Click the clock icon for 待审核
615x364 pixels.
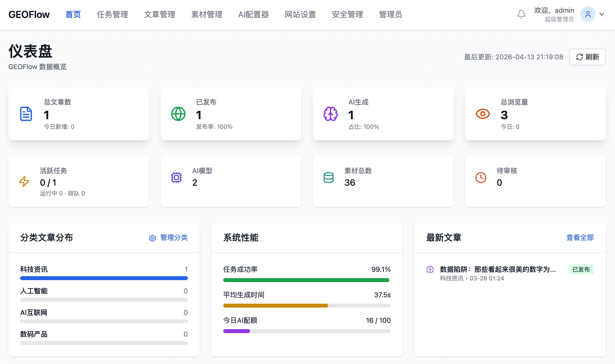tap(481, 178)
